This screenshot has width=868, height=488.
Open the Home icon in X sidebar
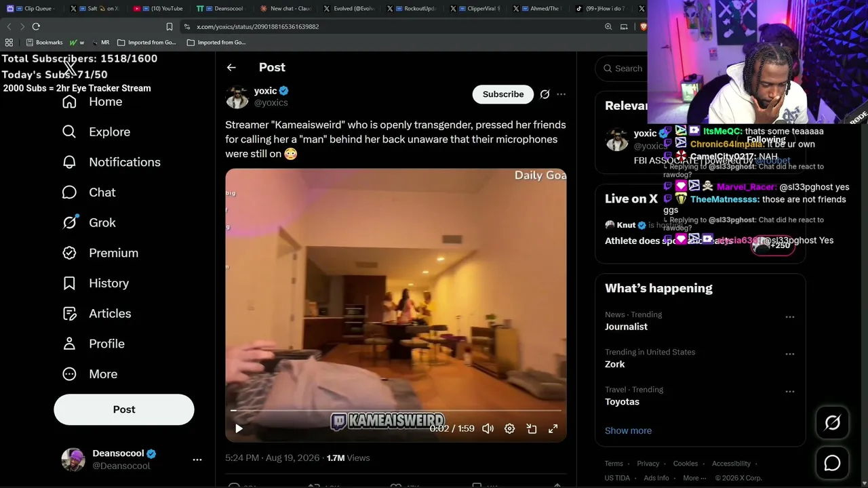[69, 102]
